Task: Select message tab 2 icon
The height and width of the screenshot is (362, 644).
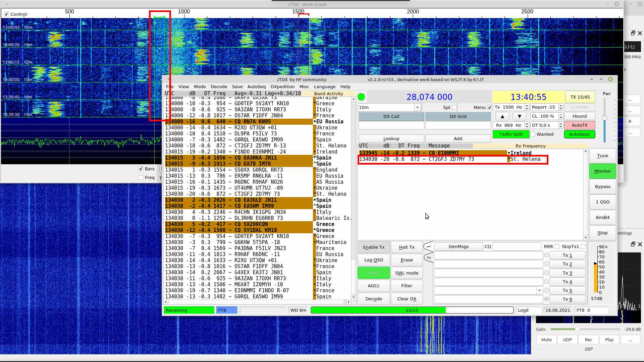Action: pyautogui.click(x=428, y=258)
